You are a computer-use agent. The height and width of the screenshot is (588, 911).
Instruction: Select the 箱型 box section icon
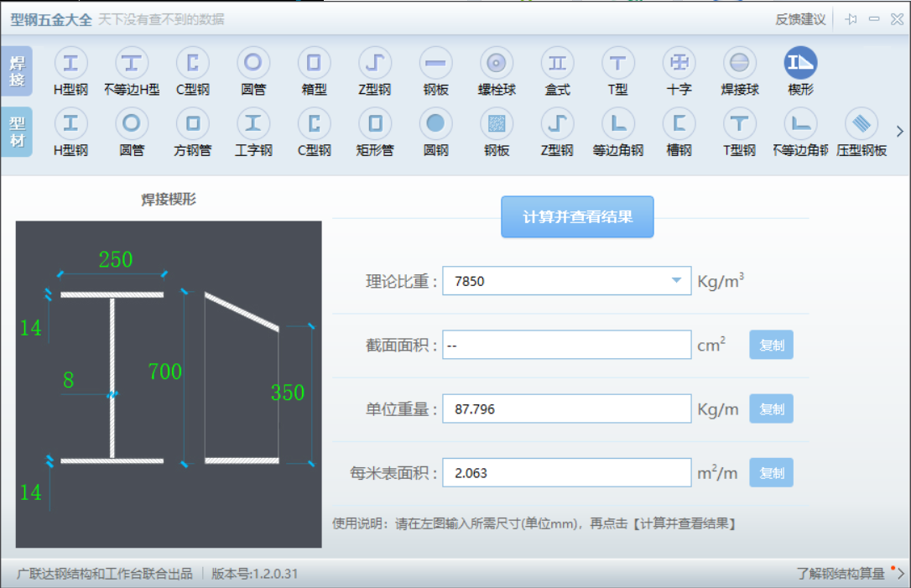click(x=315, y=63)
